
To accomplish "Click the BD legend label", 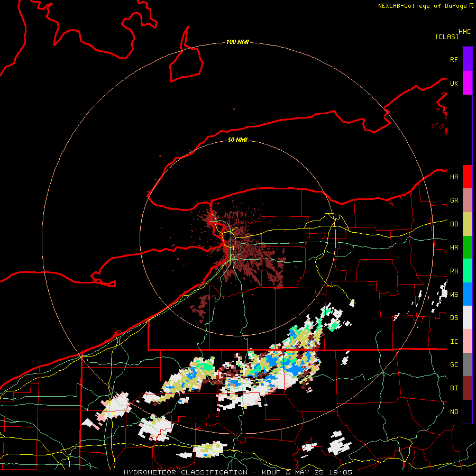I will point(454,224).
